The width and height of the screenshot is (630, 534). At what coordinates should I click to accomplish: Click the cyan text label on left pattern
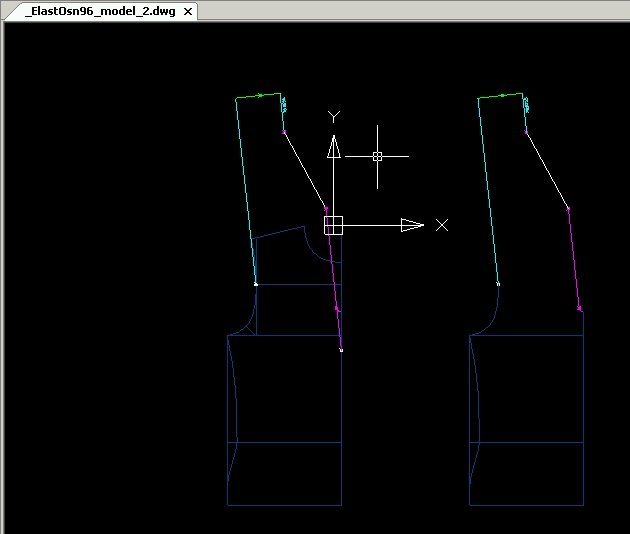tap(284, 104)
